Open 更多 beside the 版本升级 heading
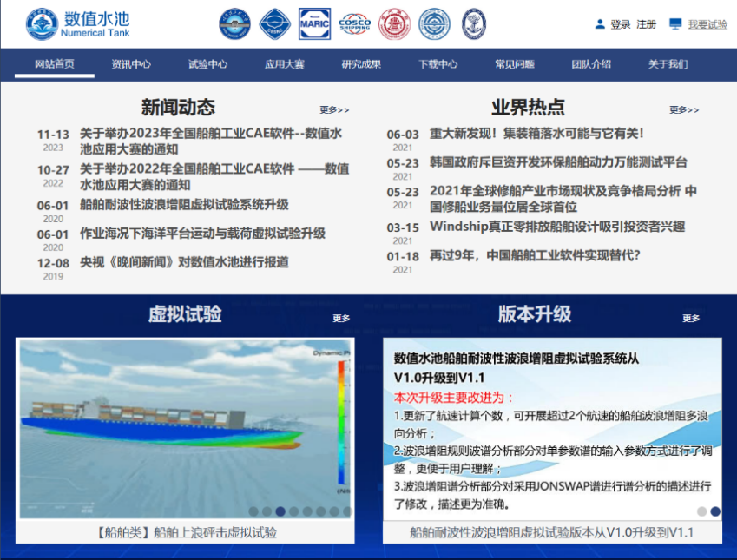 (x=691, y=319)
